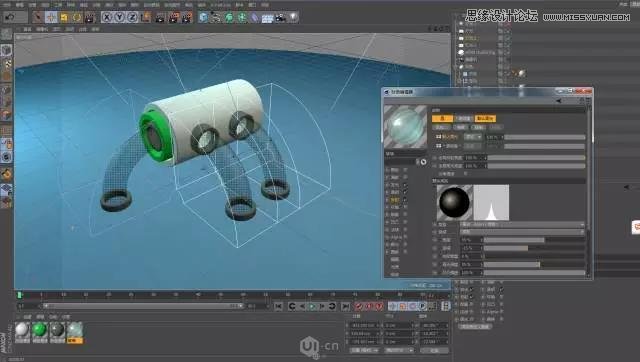The image size is (640, 362).
Task: Toggle the Z axis lock button
Action: (132, 17)
